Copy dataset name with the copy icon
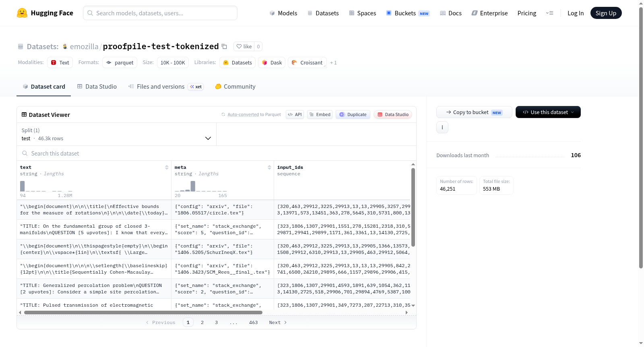 tap(225, 46)
